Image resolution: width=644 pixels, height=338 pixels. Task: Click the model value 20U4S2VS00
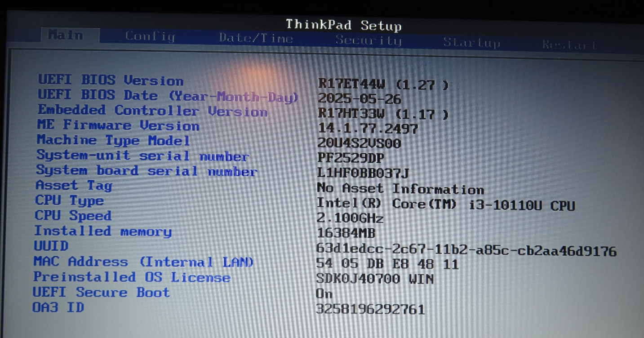point(359,144)
